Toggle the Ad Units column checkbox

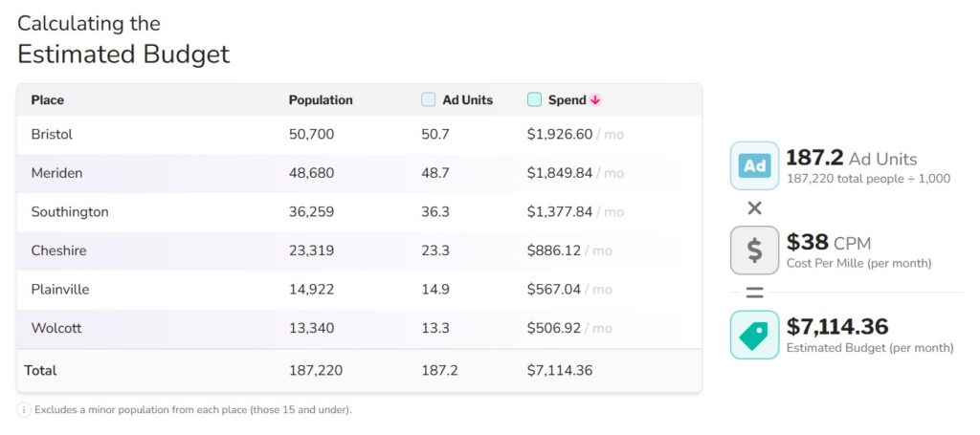[429, 99]
